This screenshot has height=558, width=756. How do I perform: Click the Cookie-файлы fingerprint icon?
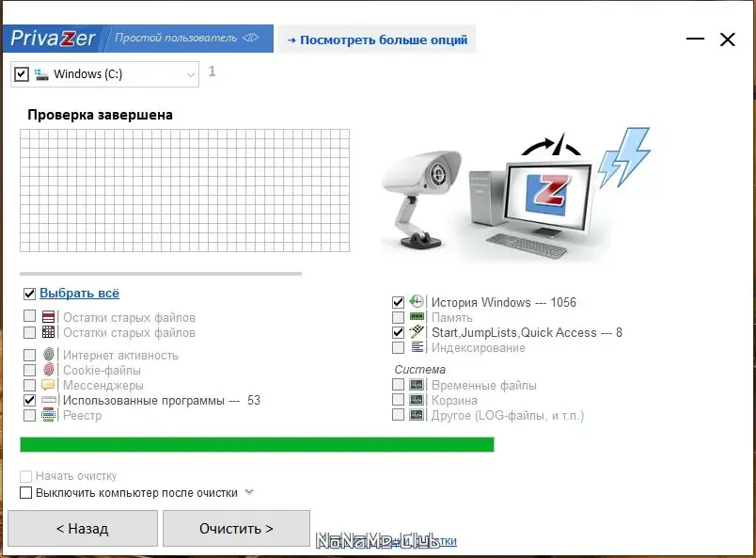(x=48, y=370)
